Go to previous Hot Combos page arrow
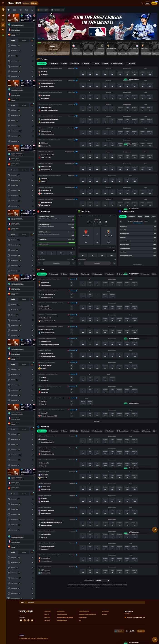The height and width of the screenshot is (644, 159). click(x=39, y=263)
